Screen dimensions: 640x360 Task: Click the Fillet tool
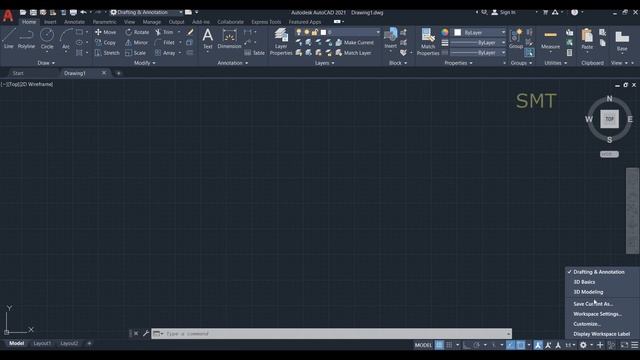pos(165,42)
